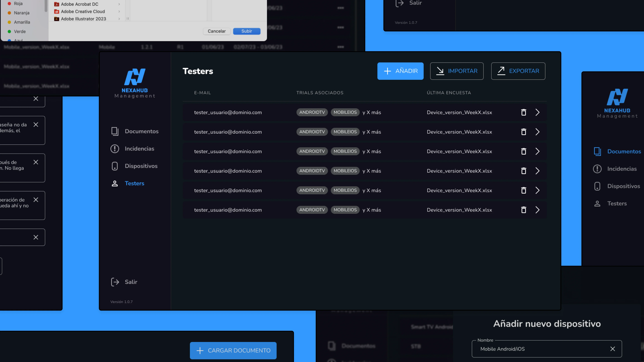Expand the Adobe Illustrator 2023 folder
The height and width of the screenshot is (362, 644).
coord(119,19)
